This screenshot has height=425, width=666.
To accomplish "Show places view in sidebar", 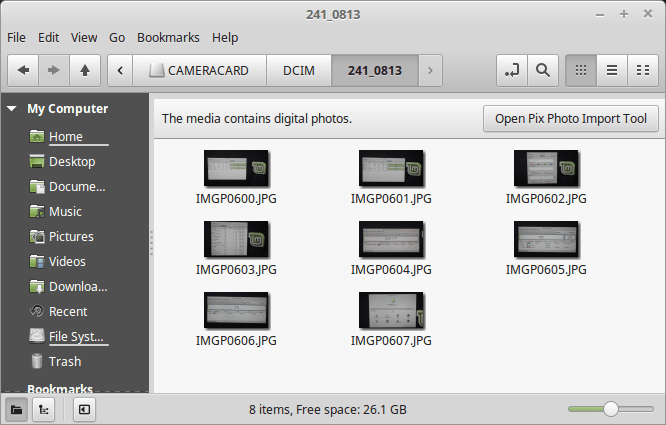I will [x=17, y=409].
